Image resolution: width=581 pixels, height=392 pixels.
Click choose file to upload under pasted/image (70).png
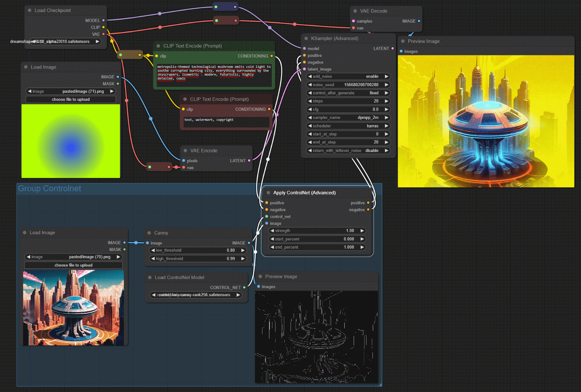coord(73,265)
